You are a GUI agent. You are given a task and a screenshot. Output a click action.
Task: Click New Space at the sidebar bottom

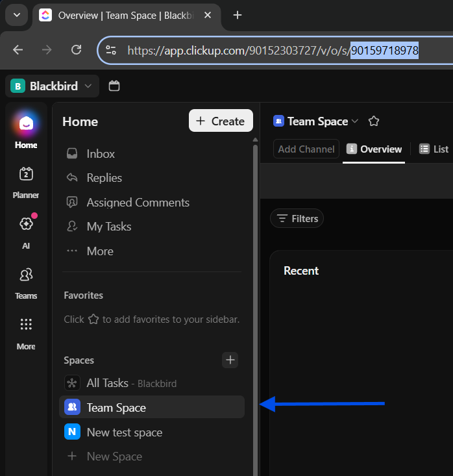[152, 457]
